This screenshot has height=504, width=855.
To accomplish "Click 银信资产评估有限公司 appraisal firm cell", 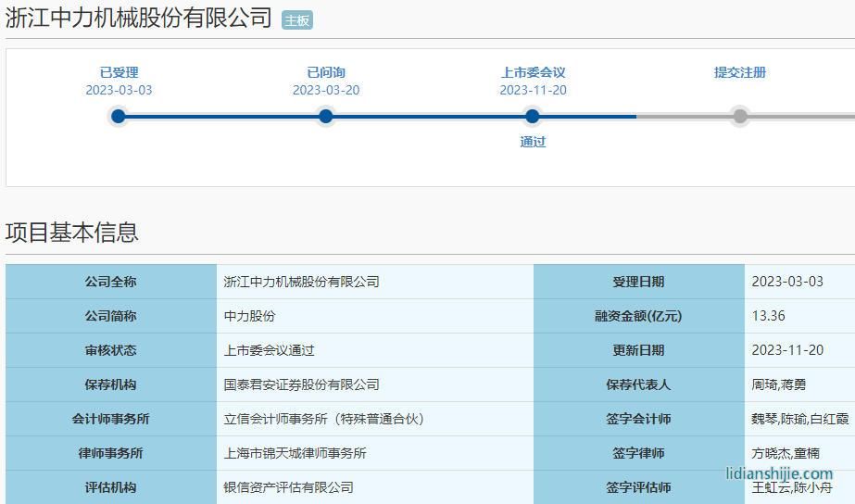I will point(288,487).
